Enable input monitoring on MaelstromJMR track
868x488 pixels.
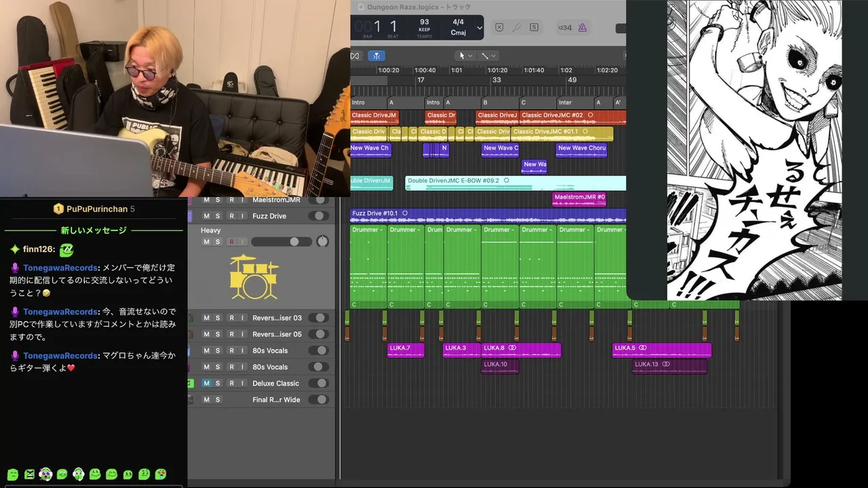pos(242,200)
